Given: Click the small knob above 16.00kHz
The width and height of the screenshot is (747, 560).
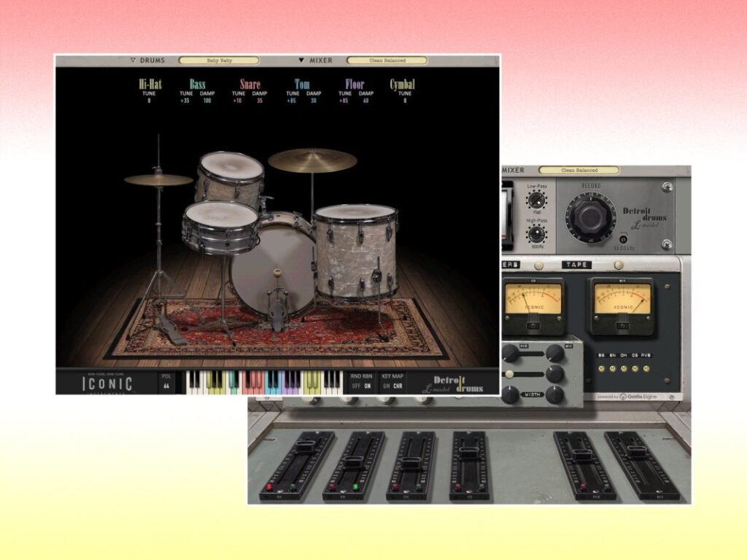Looking at the screenshot, I should pos(623,239).
